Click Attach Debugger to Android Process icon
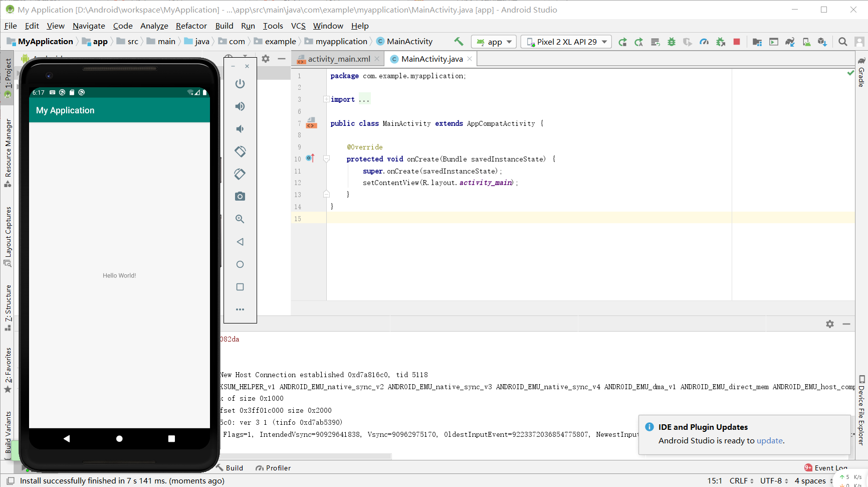The width and height of the screenshot is (868, 487). pos(721,42)
